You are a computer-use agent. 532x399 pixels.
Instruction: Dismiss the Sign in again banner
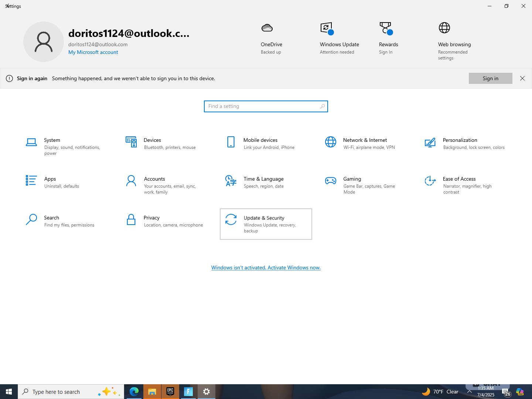tap(522, 78)
